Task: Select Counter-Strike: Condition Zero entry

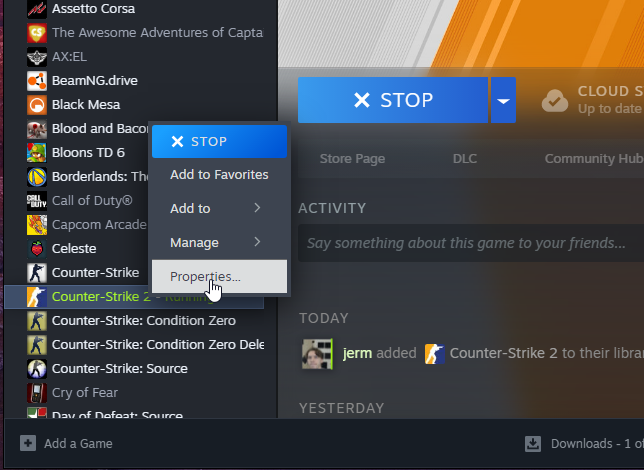Action: click(x=144, y=321)
